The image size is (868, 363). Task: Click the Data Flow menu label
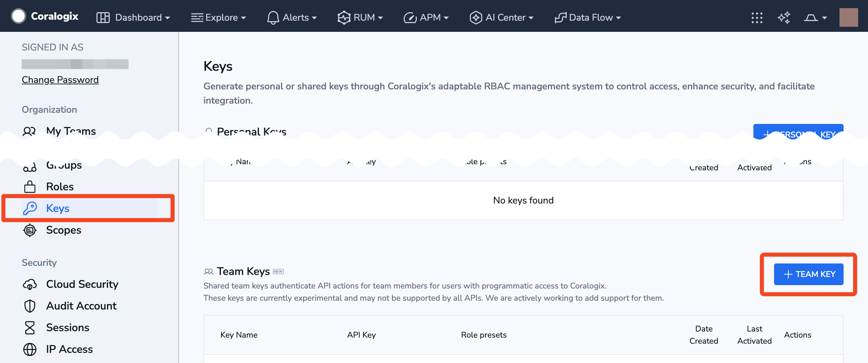click(591, 18)
